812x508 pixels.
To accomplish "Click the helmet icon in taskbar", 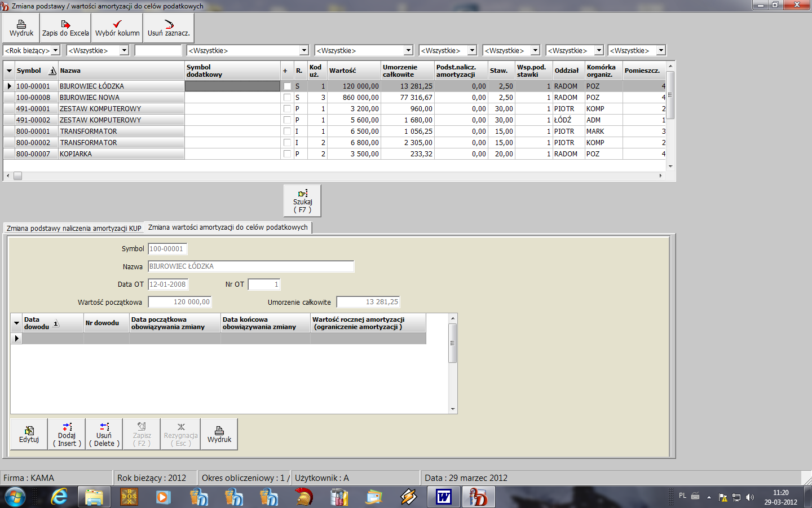I will click(x=304, y=497).
